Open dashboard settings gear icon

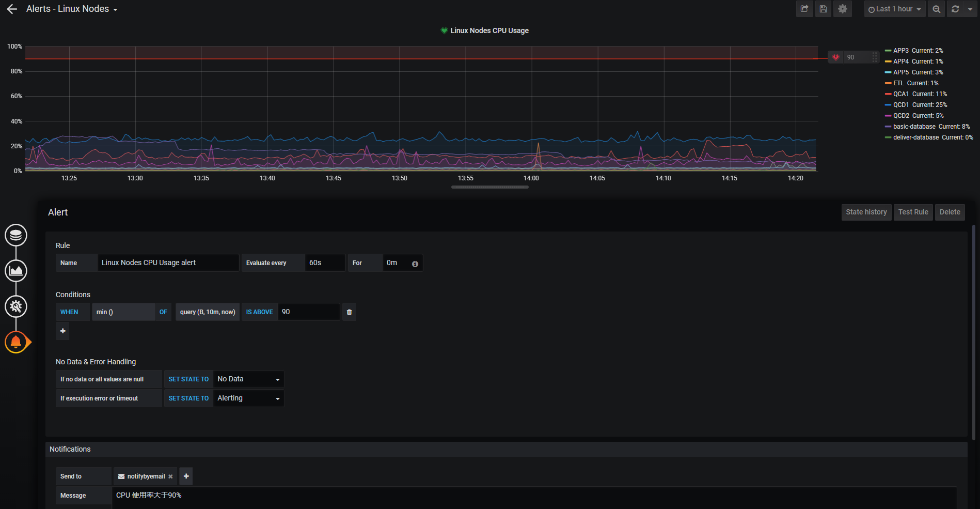point(843,9)
